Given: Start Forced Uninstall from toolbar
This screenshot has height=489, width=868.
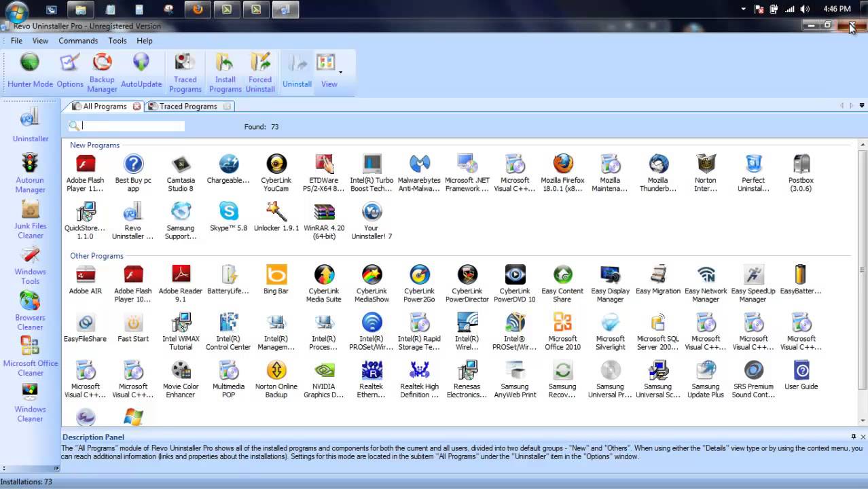Looking at the screenshot, I should (260, 73).
